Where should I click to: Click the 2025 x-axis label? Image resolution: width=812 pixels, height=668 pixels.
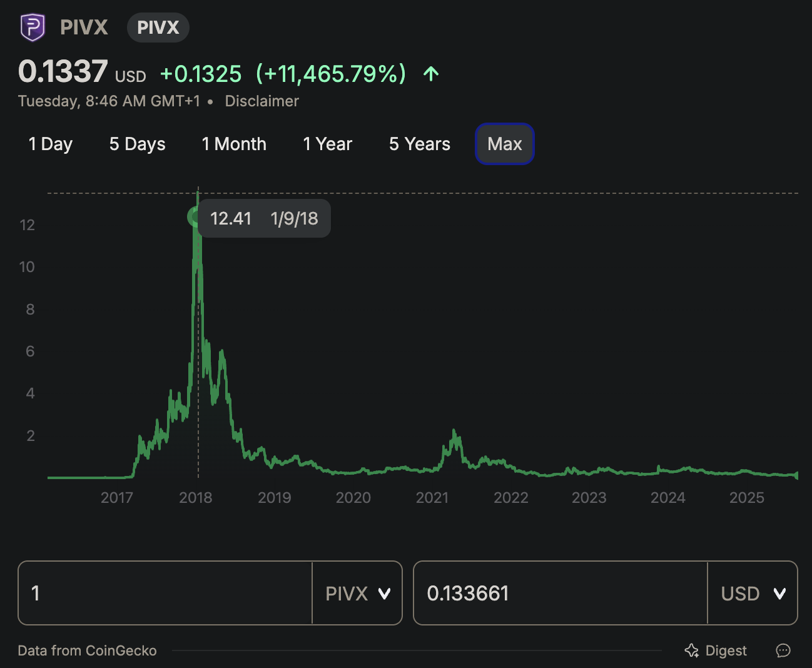pos(747,497)
